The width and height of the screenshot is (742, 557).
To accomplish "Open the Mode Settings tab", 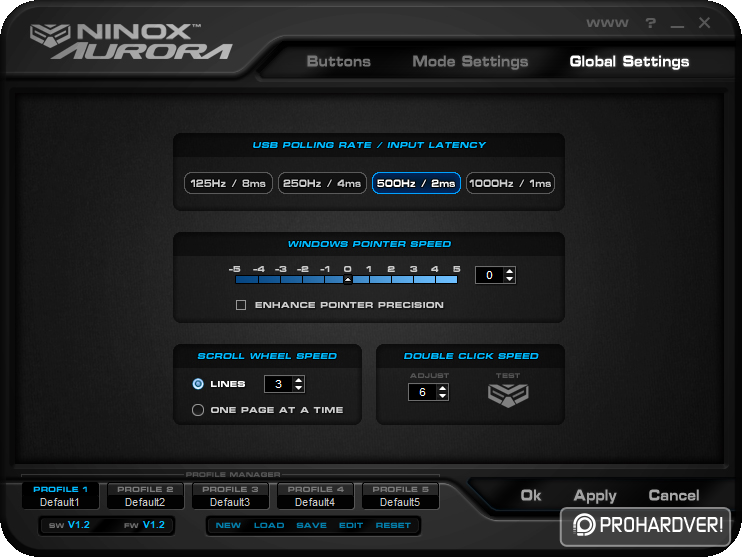I will (x=470, y=62).
